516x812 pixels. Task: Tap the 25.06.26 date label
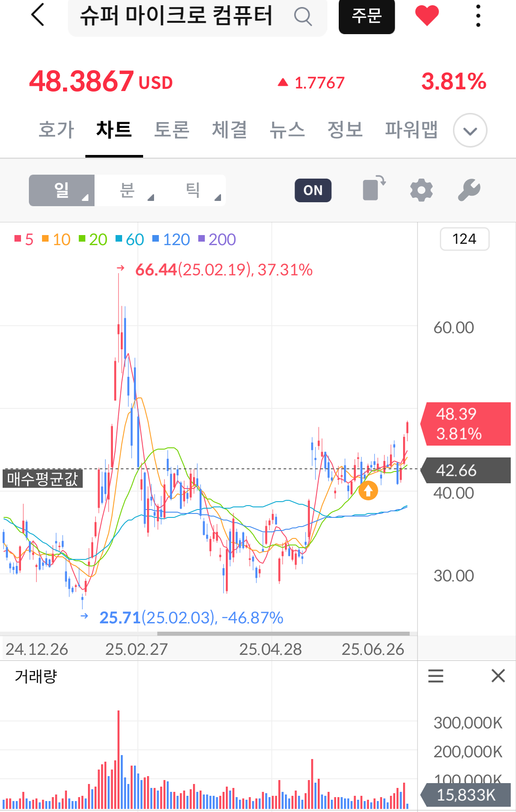(x=373, y=649)
